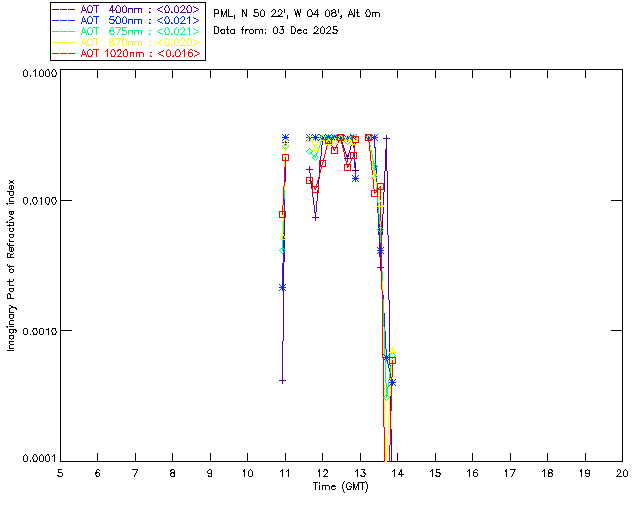Screen dimensions: 640x512
Task: Click x-axis tick label 20
Action: point(622,473)
